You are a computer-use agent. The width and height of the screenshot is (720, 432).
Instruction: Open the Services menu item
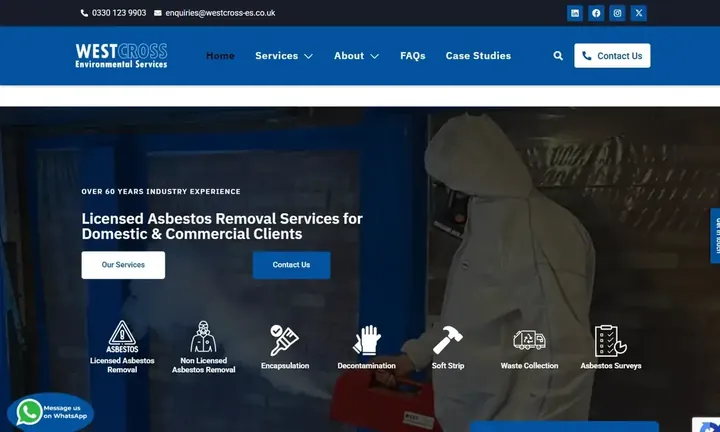pos(276,56)
